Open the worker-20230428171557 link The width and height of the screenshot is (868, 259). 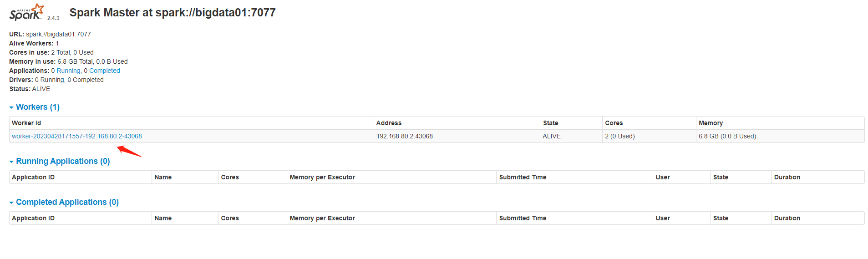click(77, 136)
